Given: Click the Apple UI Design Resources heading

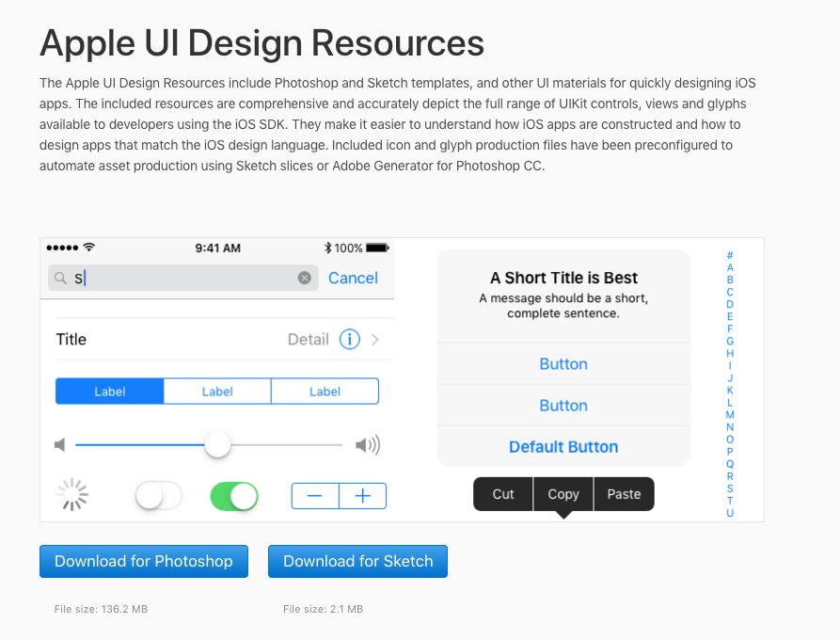Looking at the screenshot, I should [x=262, y=43].
